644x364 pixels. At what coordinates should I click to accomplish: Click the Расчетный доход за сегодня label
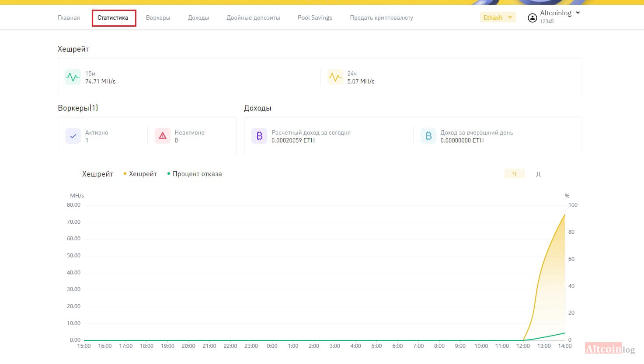pyautogui.click(x=311, y=133)
